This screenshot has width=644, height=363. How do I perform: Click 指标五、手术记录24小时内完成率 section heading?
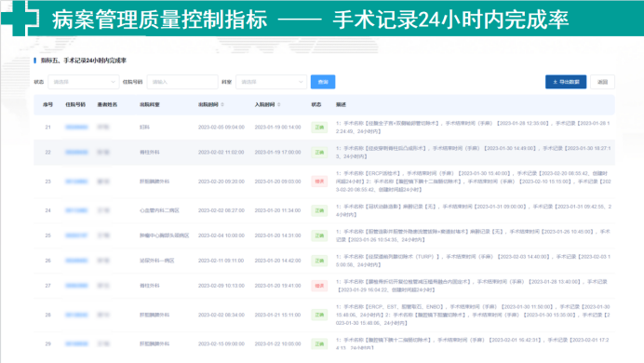point(84,60)
